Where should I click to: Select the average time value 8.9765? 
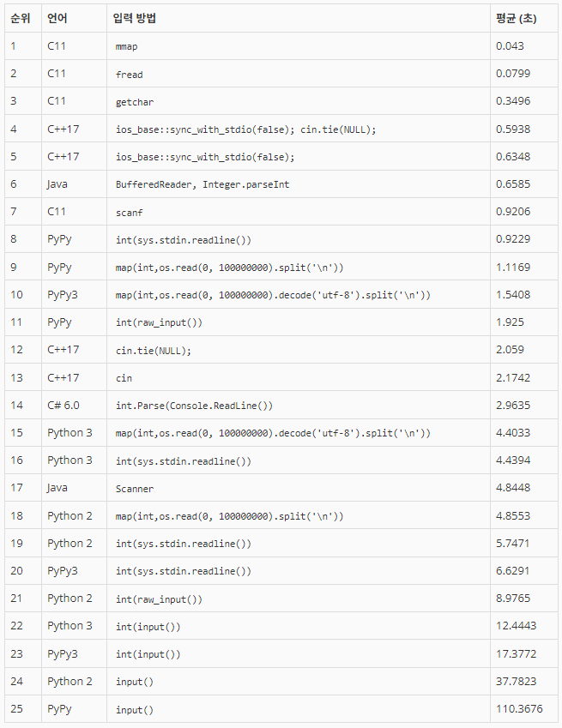coord(513,598)
